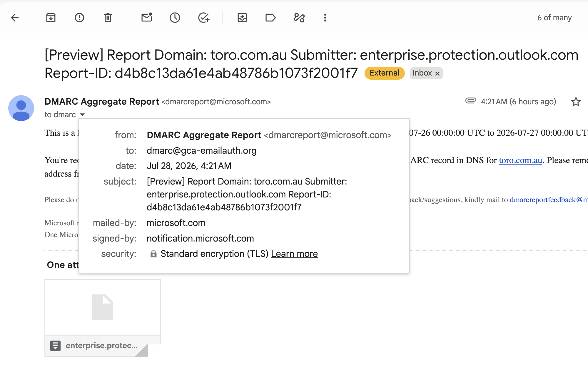Click the from address in details popup
Image resolution: width=588 pixels, height=382 pixels.
pyautogui.click(x=328, y=135)
